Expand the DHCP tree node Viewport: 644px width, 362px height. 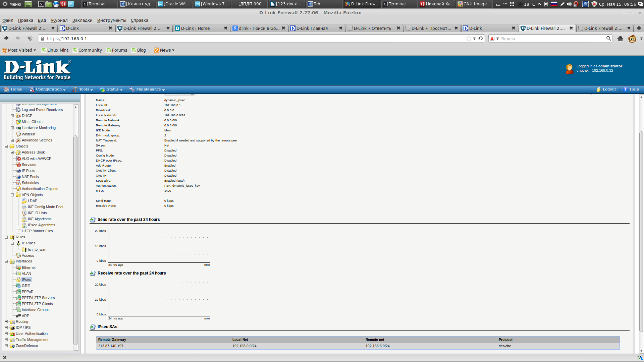click(x=12, y=116)
